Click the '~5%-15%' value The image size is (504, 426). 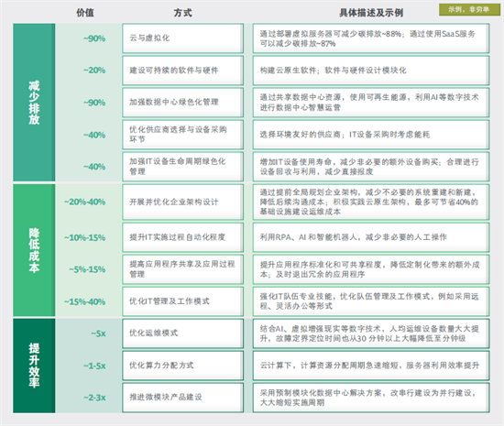pyautogui.click(x=87, y=269)
